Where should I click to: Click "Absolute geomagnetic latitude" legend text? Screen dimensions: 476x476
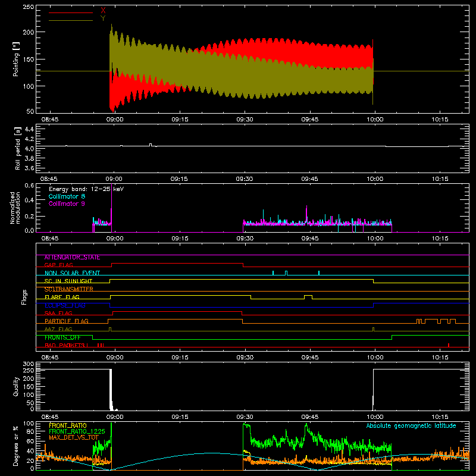tap(411, 425)
